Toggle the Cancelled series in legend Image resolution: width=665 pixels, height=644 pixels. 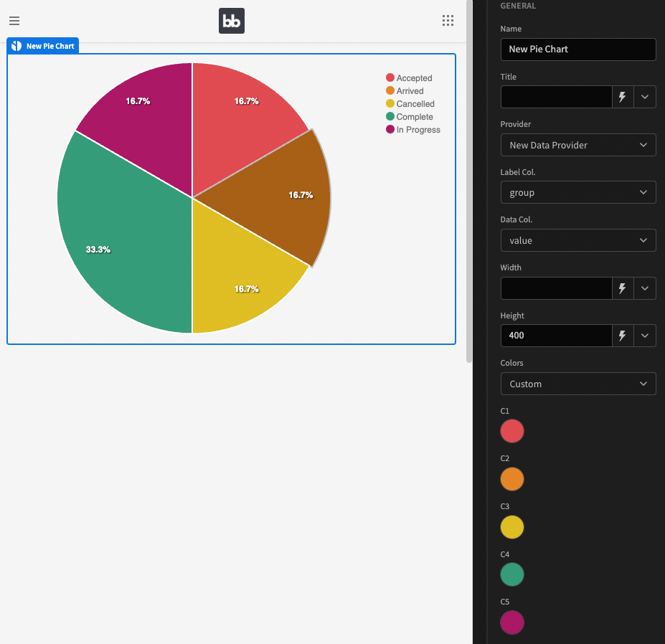coord(410,104)
